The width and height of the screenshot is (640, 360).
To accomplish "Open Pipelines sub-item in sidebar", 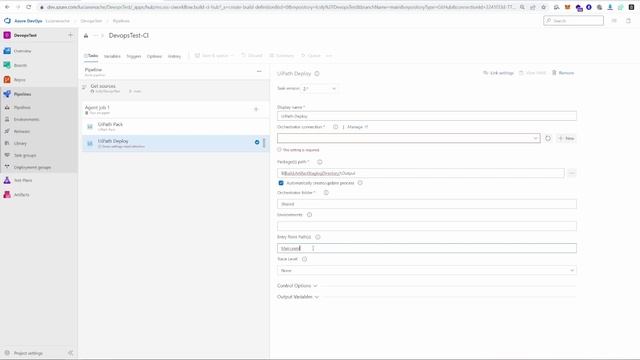I will (x=22, y=107).
